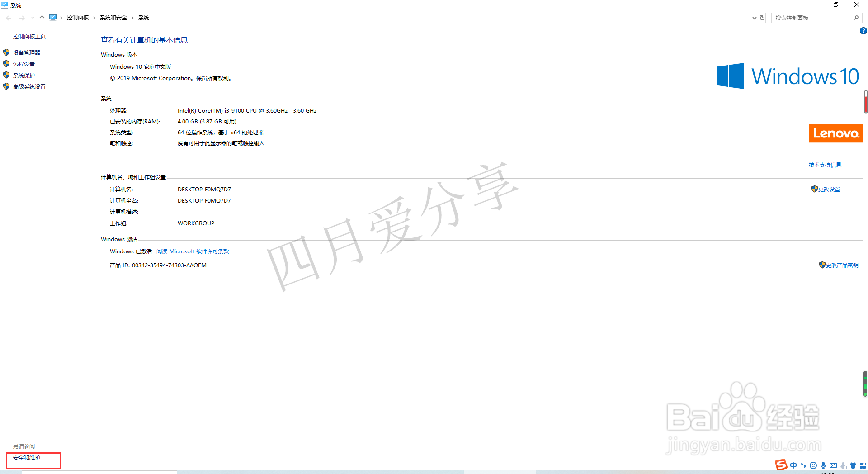Open 安全和维护 at bottom left
The image size is (868, 474).
tap(27, 458)
